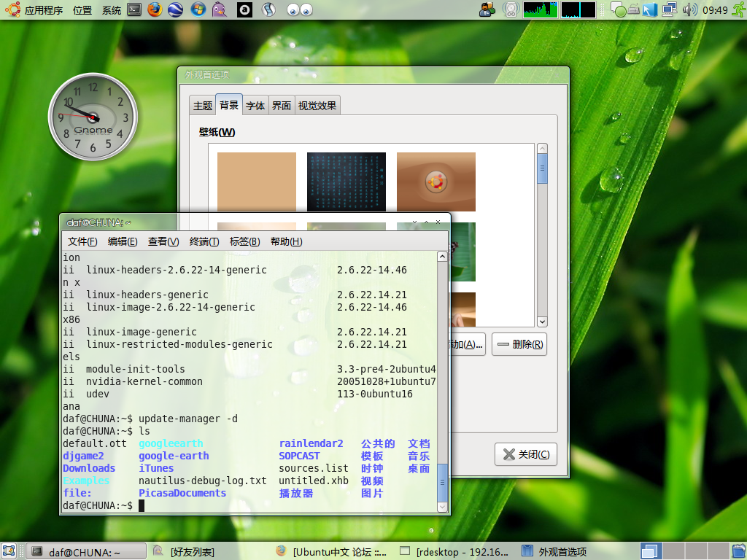Click the hard disk drive applet icon
This screenshot has width=747, height=560.
click(x=511, y=9)
